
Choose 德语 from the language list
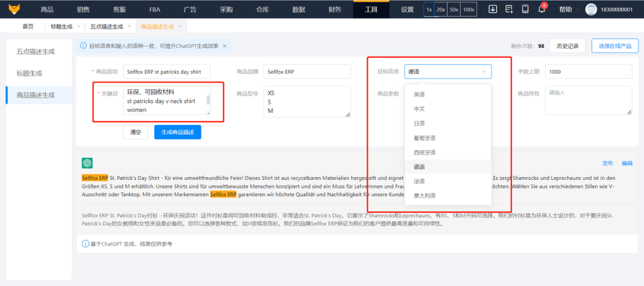(448, 167)
